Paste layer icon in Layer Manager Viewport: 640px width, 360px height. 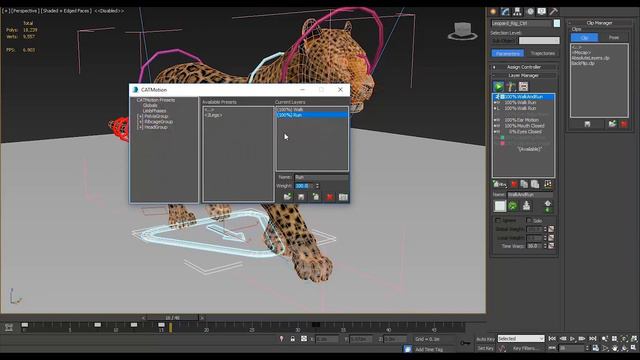535,184
